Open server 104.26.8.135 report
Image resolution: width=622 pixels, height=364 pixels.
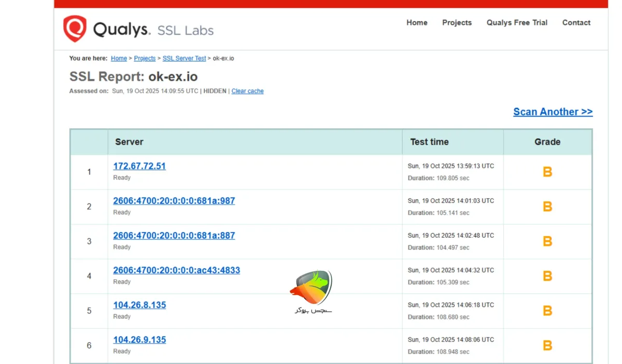pos(139,305)
